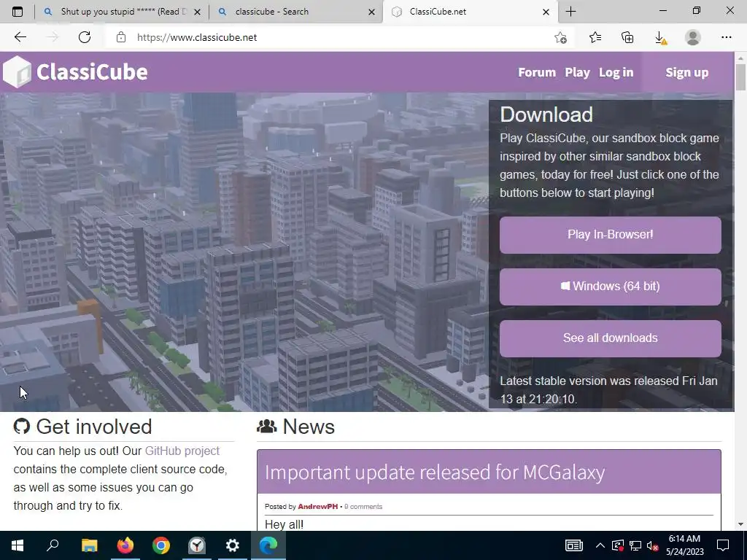Image resolution: width=747 pixels, height=560 pixels.
Task: Open the Forum page
Action: pyautogui.click(x=537, y=72)
